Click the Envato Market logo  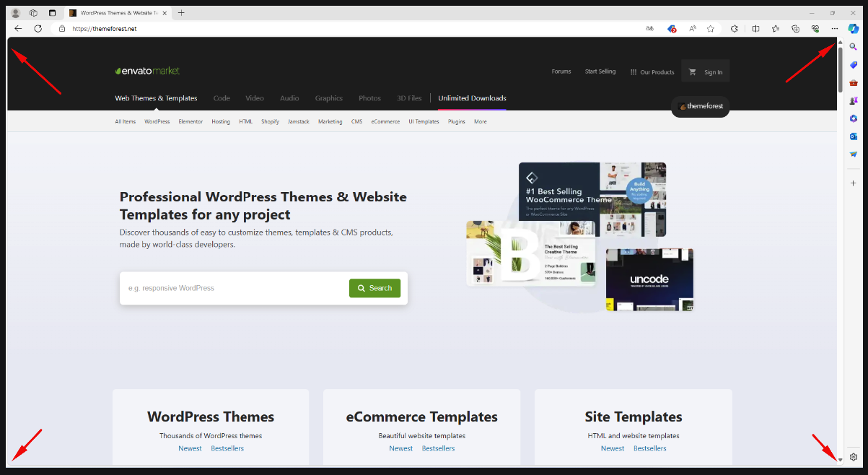pos(147,71)
